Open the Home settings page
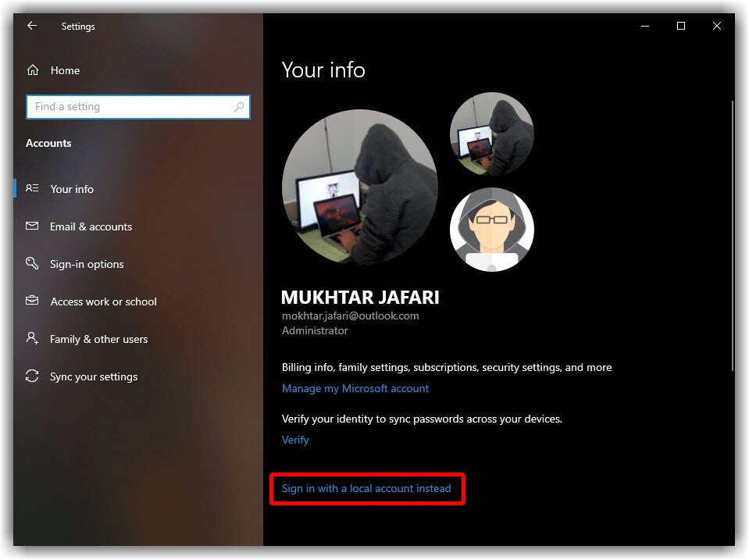749x560 pixels. (65, 71)
